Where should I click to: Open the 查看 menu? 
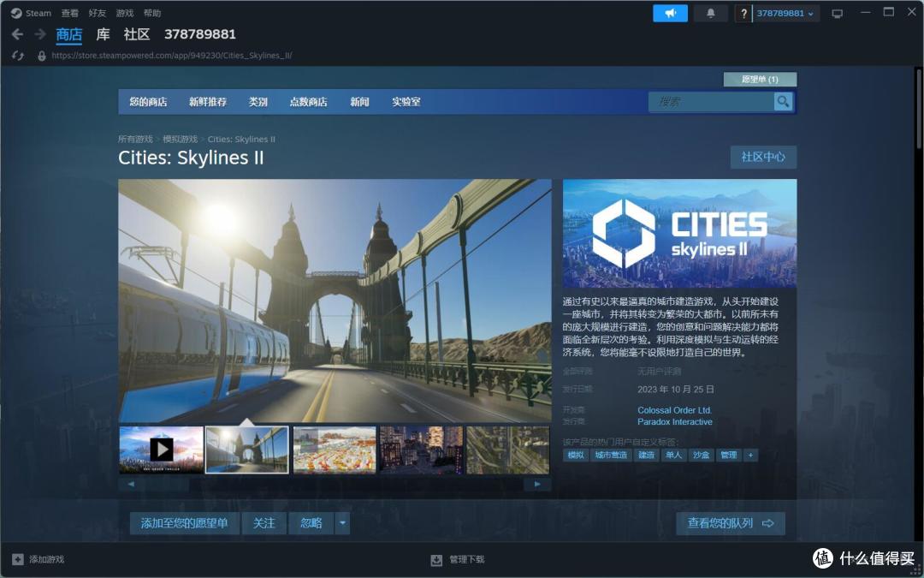pyautogui.click(x=69, y=13)
